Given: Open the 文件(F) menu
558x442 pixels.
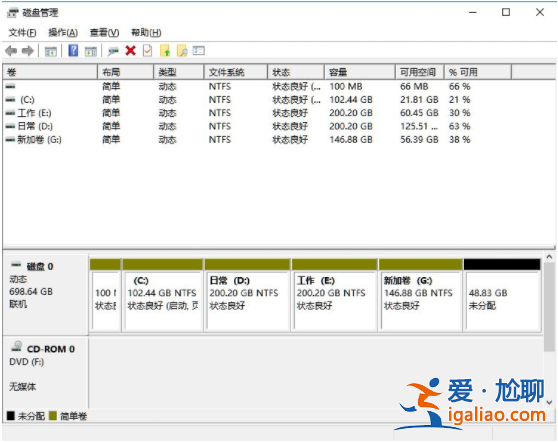Looking at the screenshot, I should tap(22, 33).
